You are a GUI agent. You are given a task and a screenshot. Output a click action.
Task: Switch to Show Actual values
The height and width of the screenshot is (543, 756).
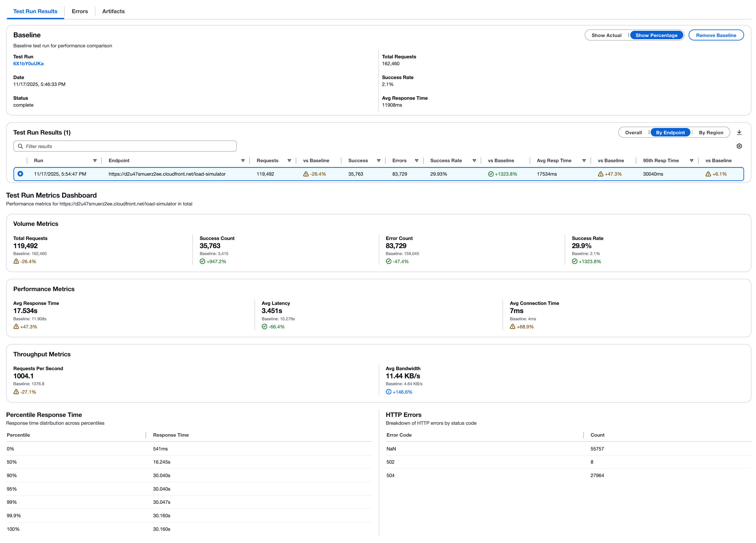click(606, 35)
